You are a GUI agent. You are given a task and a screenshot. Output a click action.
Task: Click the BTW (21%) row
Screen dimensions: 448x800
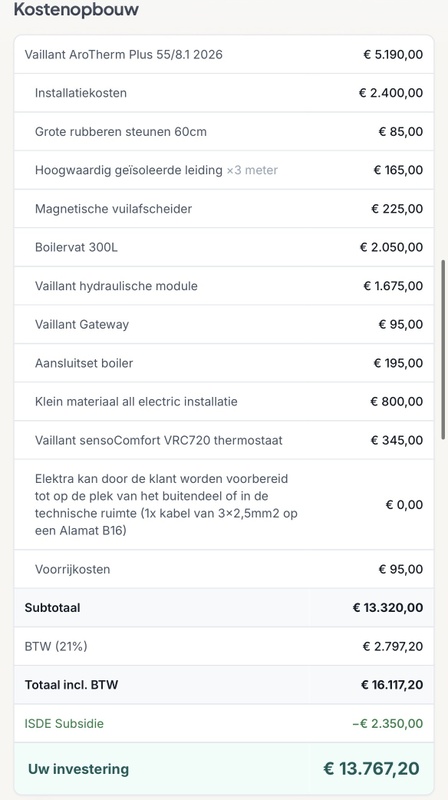[x=223, y=646]
